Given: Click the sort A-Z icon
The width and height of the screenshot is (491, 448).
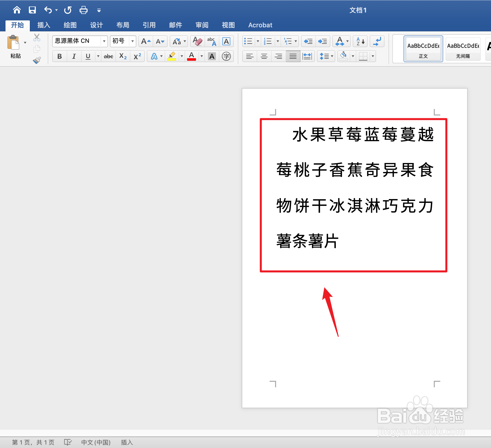Looking at the screenshot, I should (x=360, y=41).
